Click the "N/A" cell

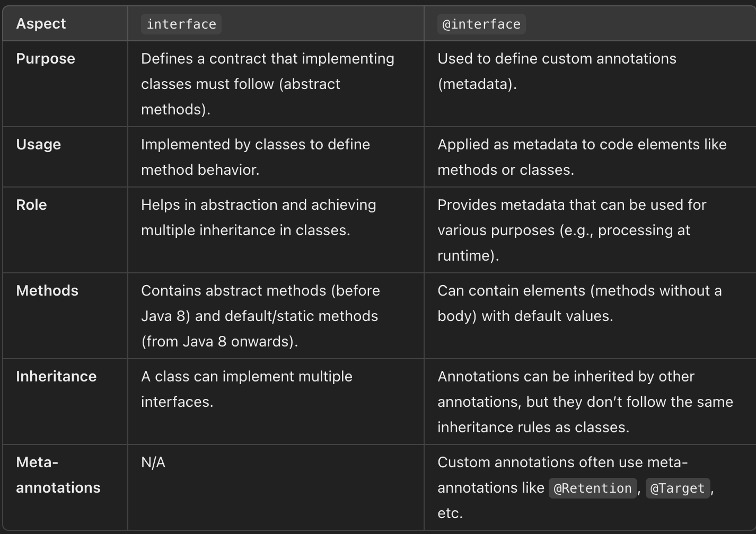(x=153, y=462)
